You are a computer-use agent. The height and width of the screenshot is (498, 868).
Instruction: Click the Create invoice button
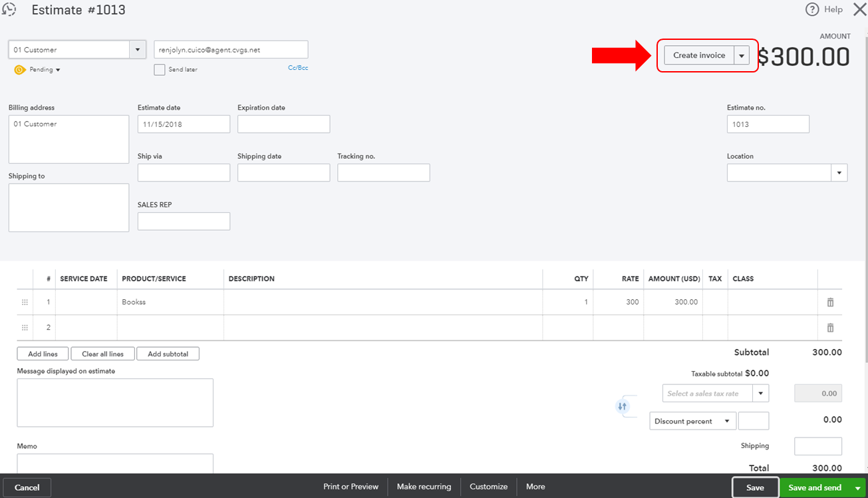pyautogui.click(x=698, y=55)
